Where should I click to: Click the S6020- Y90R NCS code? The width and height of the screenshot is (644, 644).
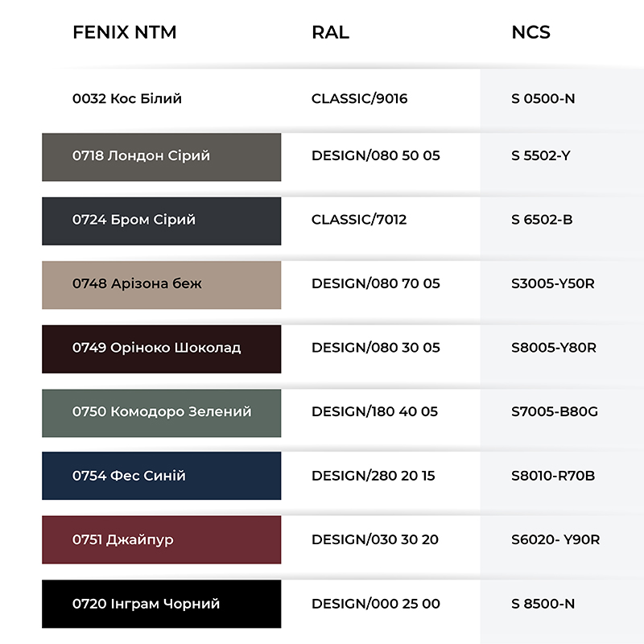tap(555, 539)
